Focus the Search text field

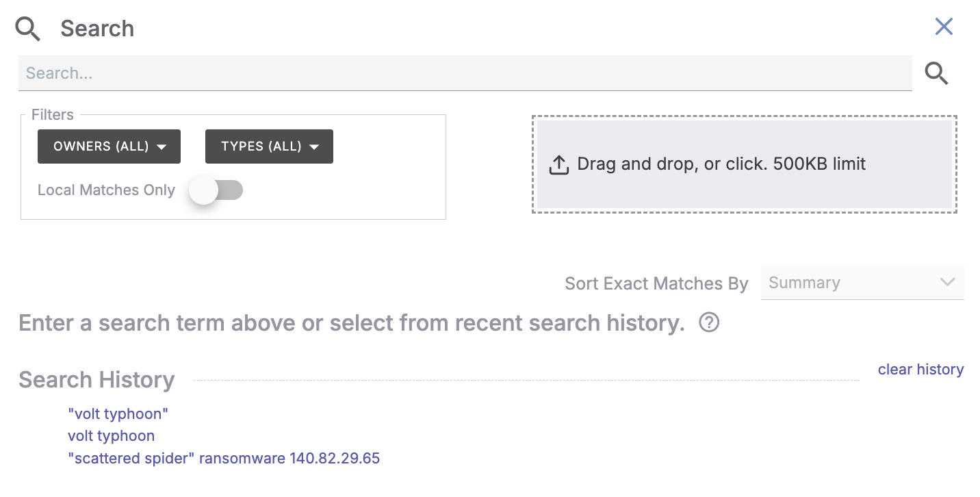(465, 73)
